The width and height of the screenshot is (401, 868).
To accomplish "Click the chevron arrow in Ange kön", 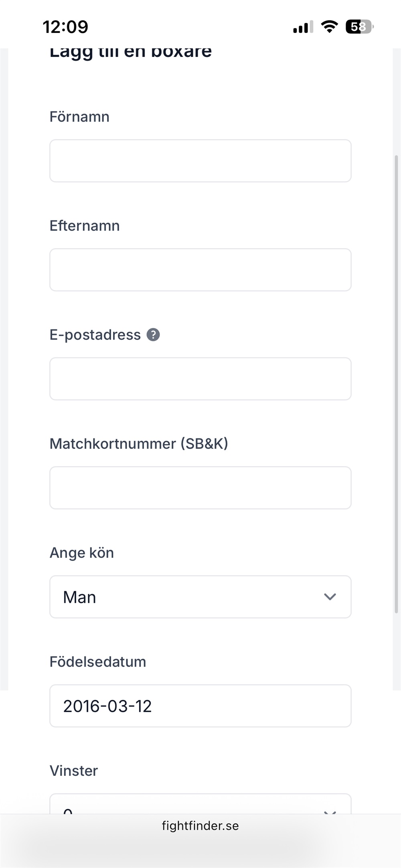I will coord(330,597).
